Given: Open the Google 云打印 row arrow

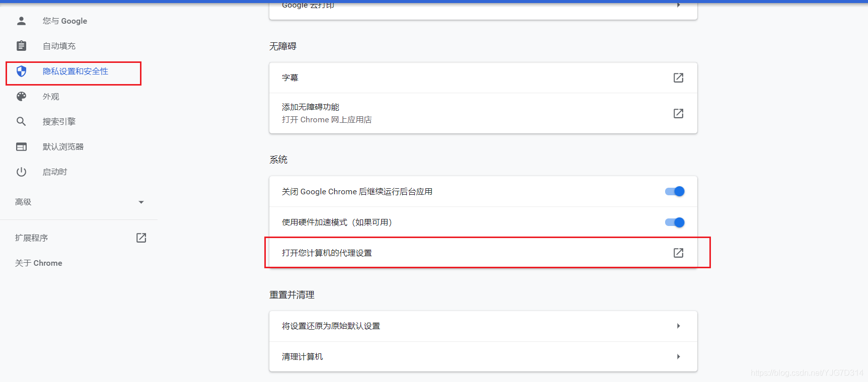Looking at the screenshot, I should [x=679, y=5].
